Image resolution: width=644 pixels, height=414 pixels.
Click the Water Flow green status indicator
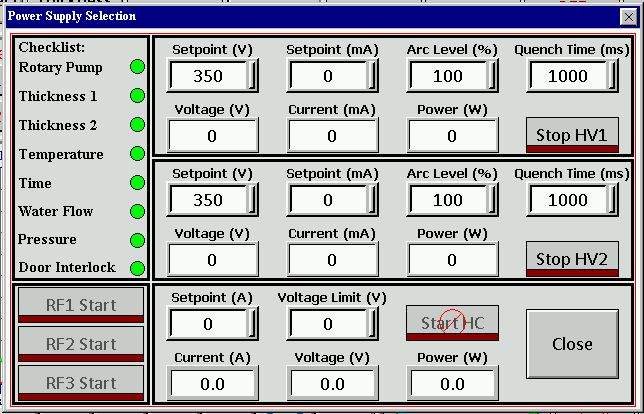(x=137, y=212)
